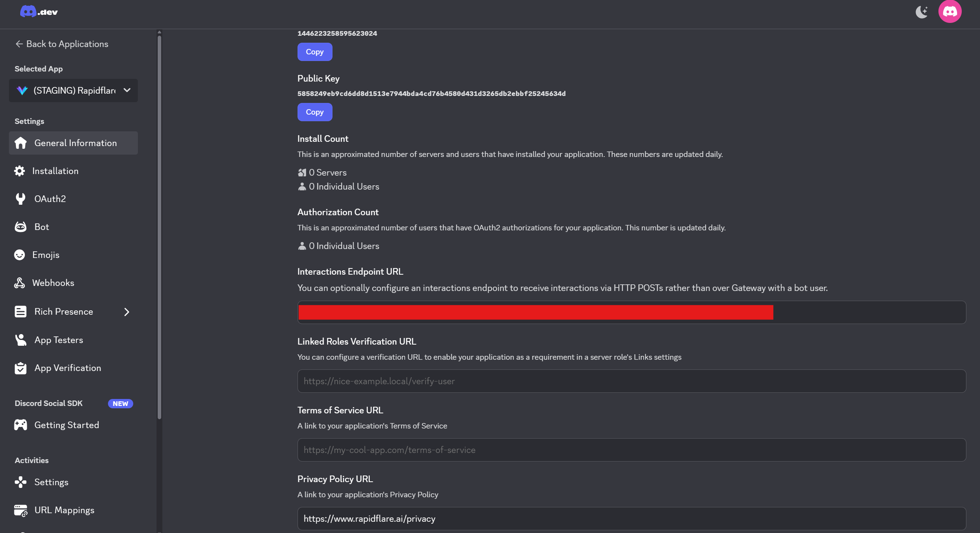Click the Discord .dev logo
The image size is (980, 533).
coord(39,12)
